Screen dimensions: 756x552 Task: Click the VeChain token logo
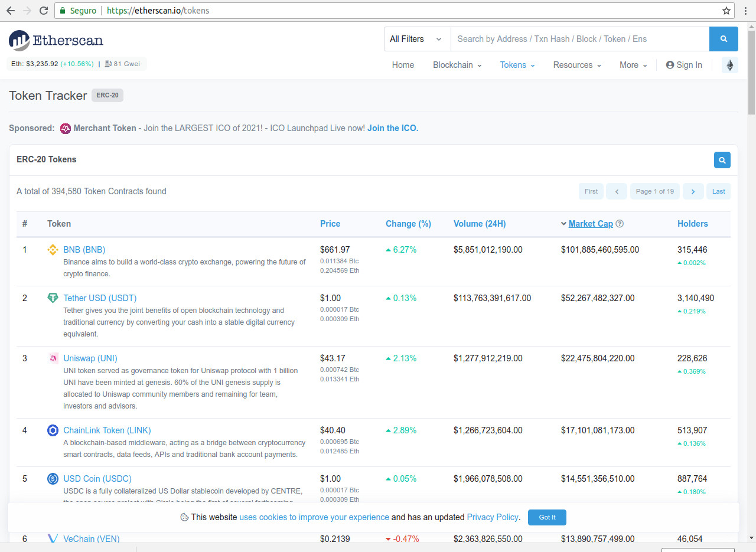point(53,538)
